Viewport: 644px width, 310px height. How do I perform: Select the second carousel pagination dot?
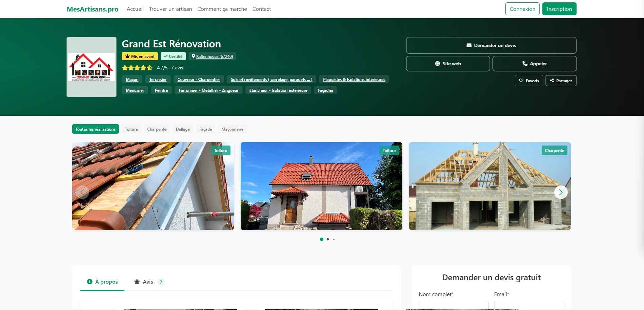point(328,239)
